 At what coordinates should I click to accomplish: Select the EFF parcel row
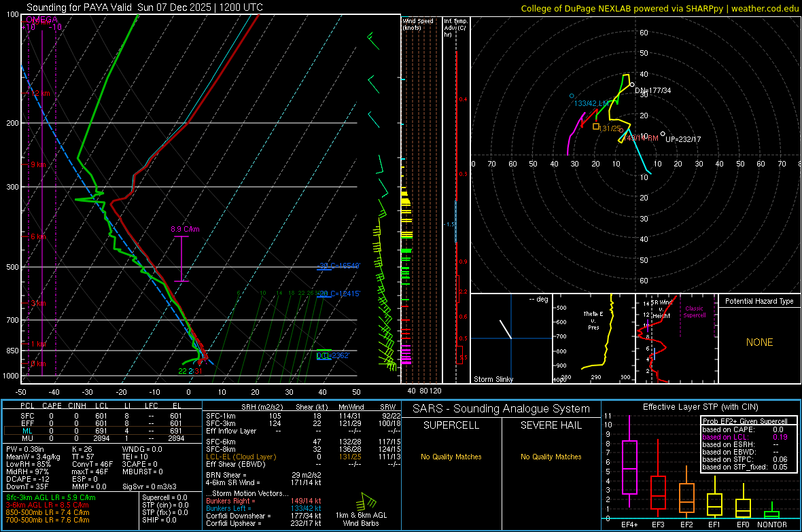[x=101, y=423]
